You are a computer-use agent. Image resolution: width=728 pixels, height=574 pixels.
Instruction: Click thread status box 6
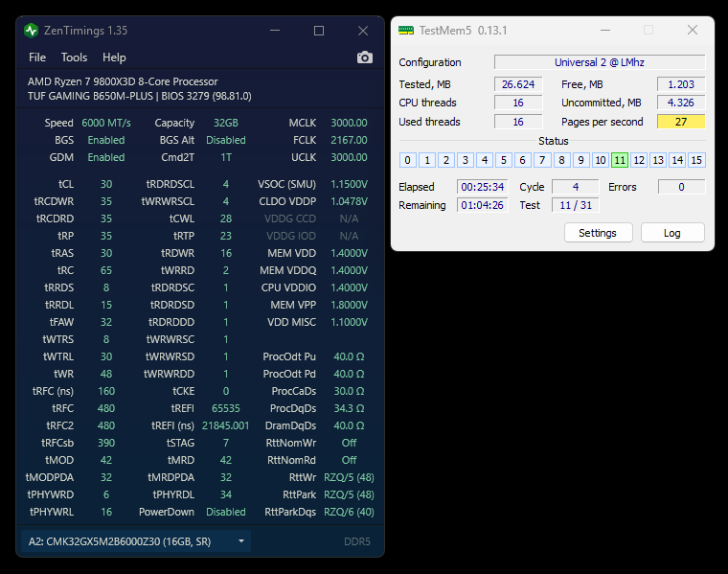[523, 160]
